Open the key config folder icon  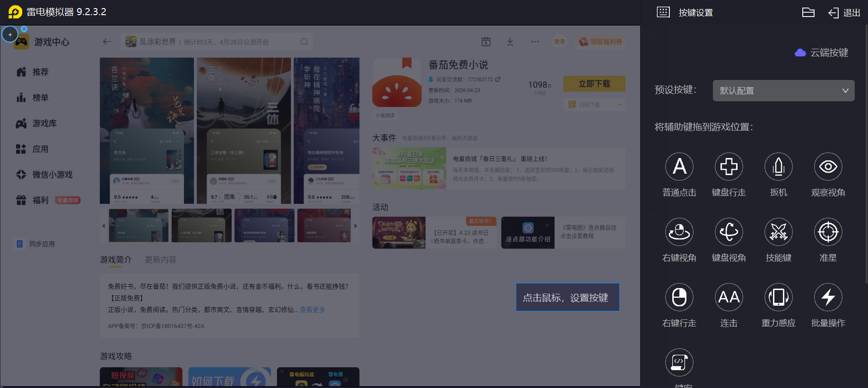click(x=808, y=12)
